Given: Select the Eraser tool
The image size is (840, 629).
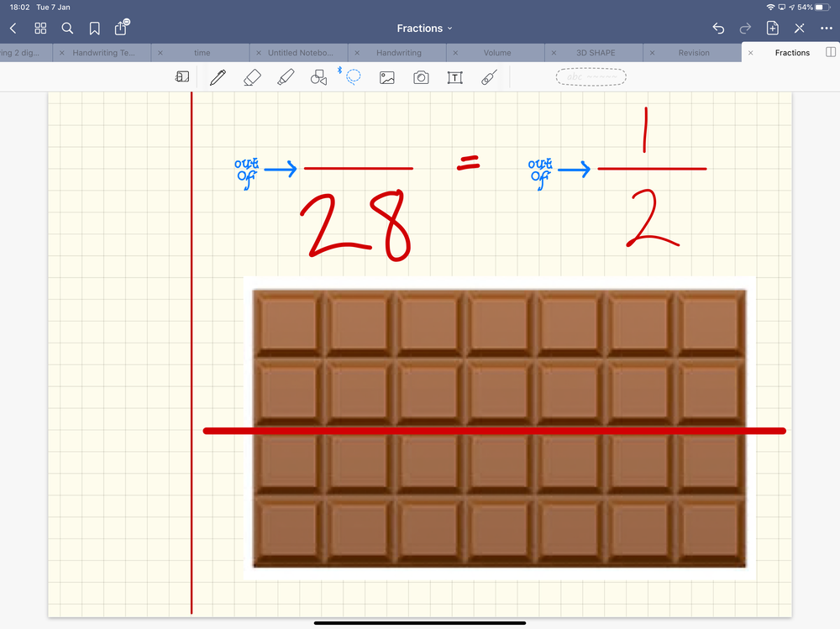Looking at the screenshot, I should point(252,77).
